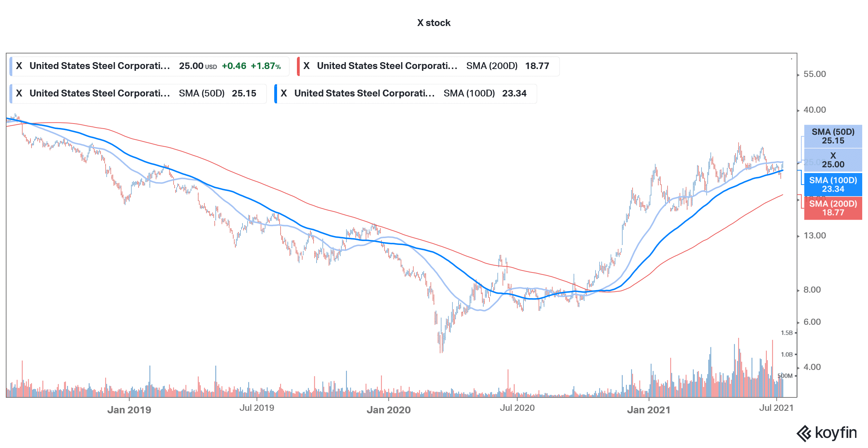Screen dimensions: 868x448
Task: Click the red swatch on SMA (200D) legend
Action: pos(298,66)
